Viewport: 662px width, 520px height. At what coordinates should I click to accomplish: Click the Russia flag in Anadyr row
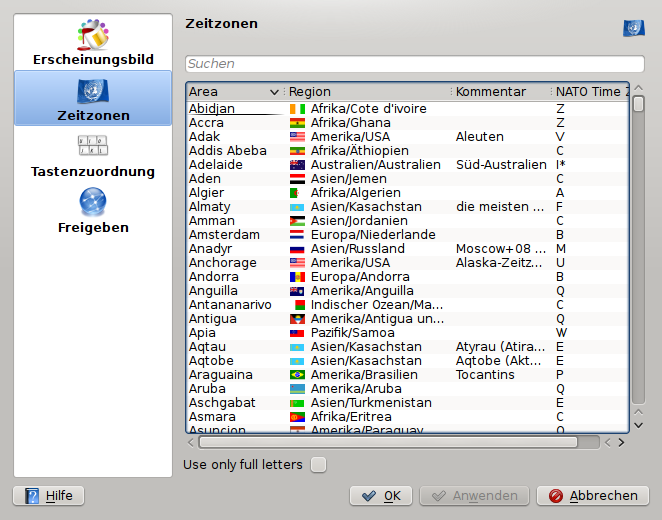click(297, 249)
